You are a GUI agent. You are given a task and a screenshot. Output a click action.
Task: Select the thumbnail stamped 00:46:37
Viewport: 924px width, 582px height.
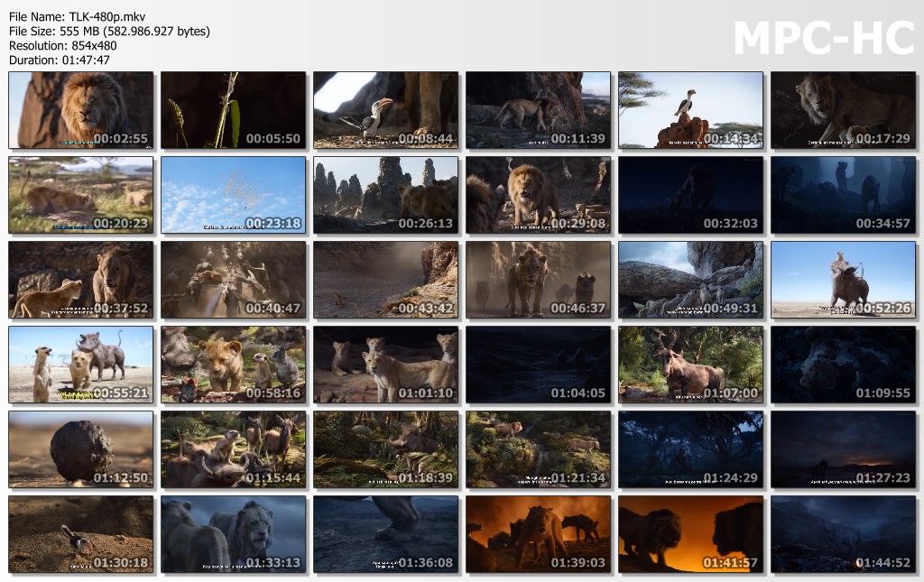click(538, 280)
